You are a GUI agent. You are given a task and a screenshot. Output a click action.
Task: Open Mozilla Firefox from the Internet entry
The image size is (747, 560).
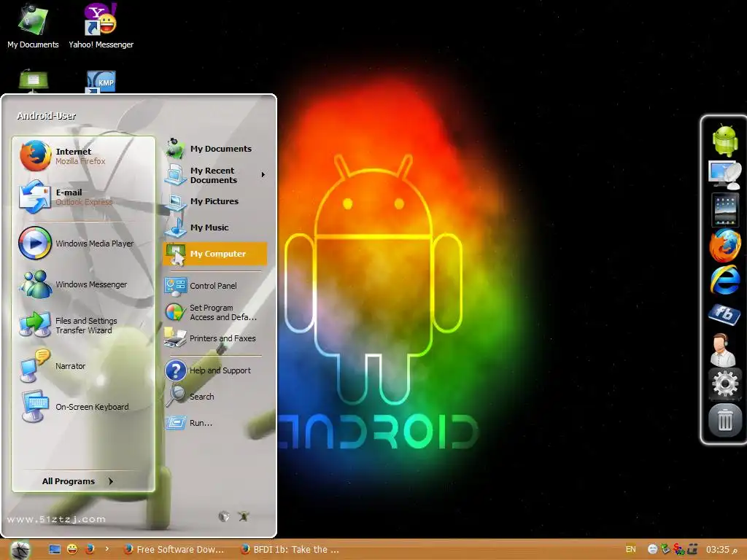pyautogui.click(x=83, y=156)
